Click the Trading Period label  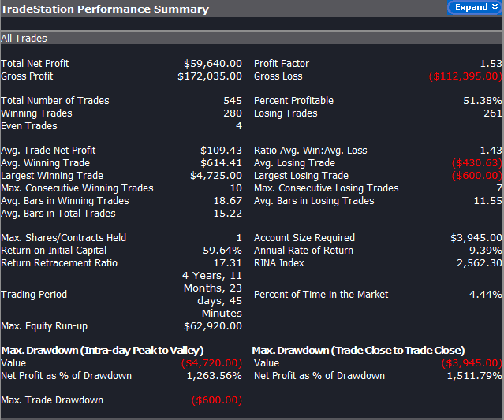click(34, 295)
